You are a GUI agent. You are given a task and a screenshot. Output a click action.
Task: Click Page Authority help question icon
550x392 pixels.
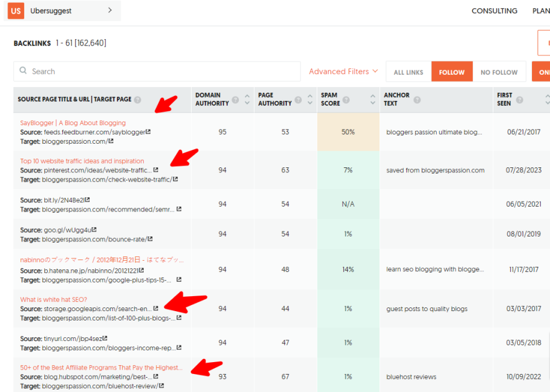[298, 100]
